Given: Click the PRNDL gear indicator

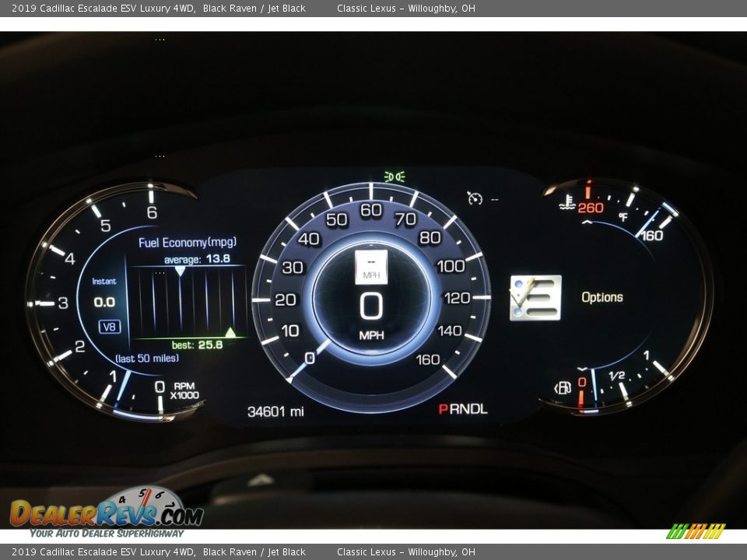Looking at the screenshot, I should click(463, 409).
